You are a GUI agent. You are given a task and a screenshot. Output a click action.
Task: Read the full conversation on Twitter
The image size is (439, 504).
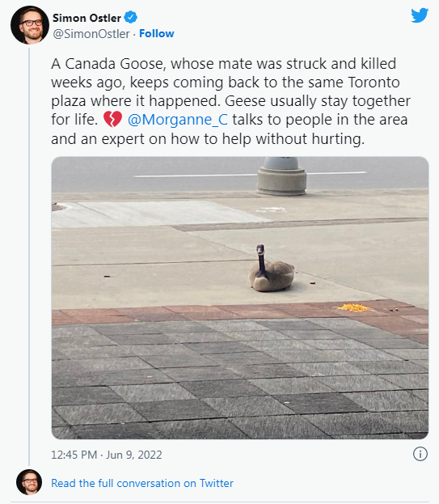coord(142,483)
